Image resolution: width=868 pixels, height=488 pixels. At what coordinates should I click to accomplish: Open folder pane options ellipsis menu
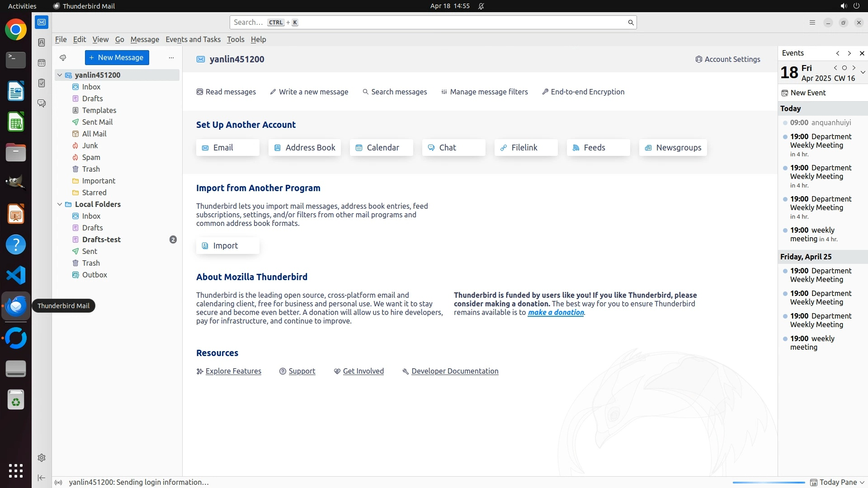pyautogui.click(x=171, y=58)
